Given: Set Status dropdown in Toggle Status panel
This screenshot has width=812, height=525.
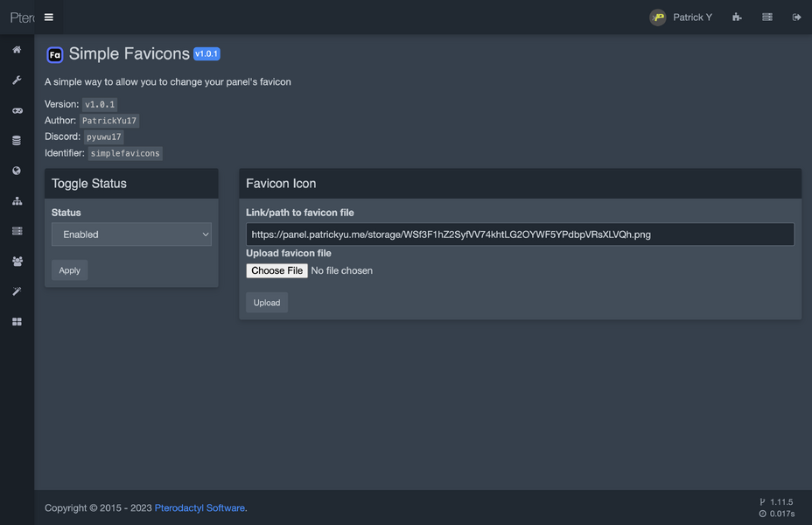Looking at the screenshot, I should (x=131, y=234).
